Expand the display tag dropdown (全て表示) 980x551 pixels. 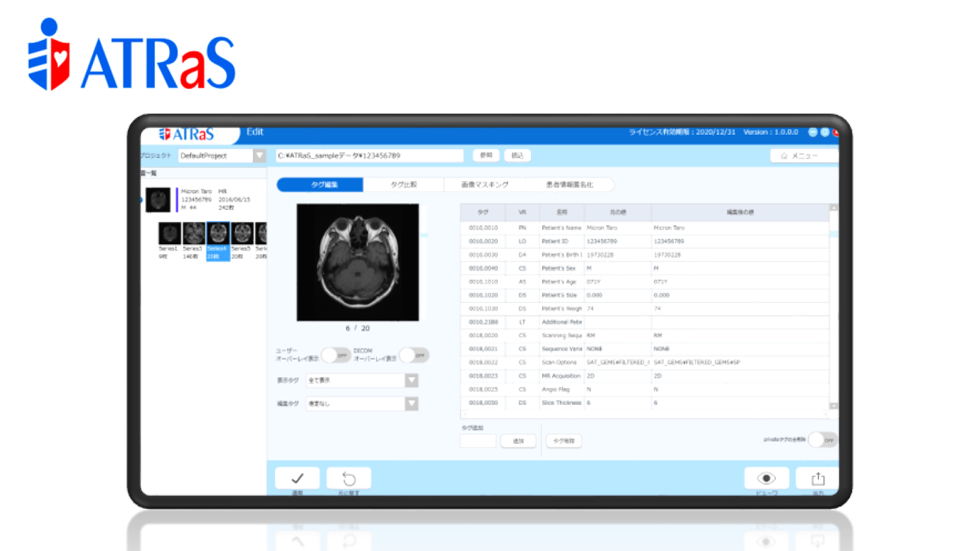pyautogui.click(x=412, y=380)
